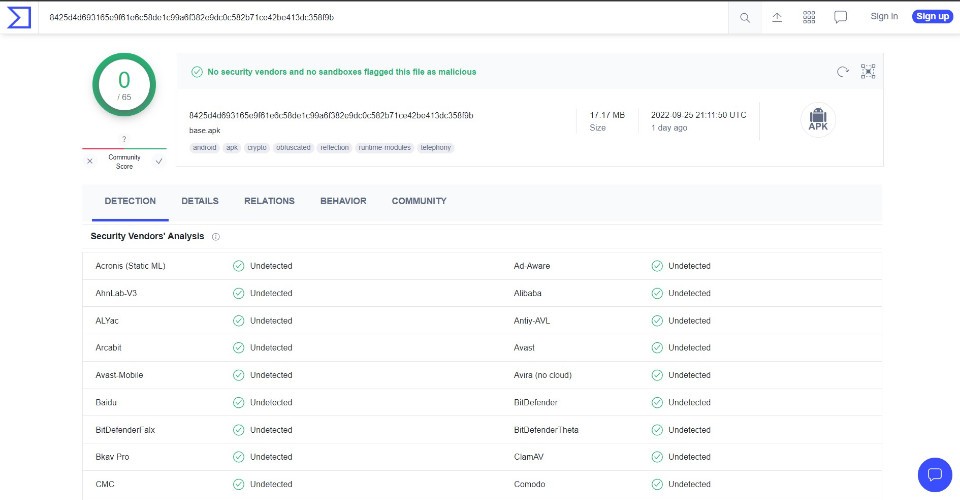Viewport: 960px width, 500px height.
Task: Click the info icon beside Security Vendors' Analysis
Action: (x=216, y=237)
